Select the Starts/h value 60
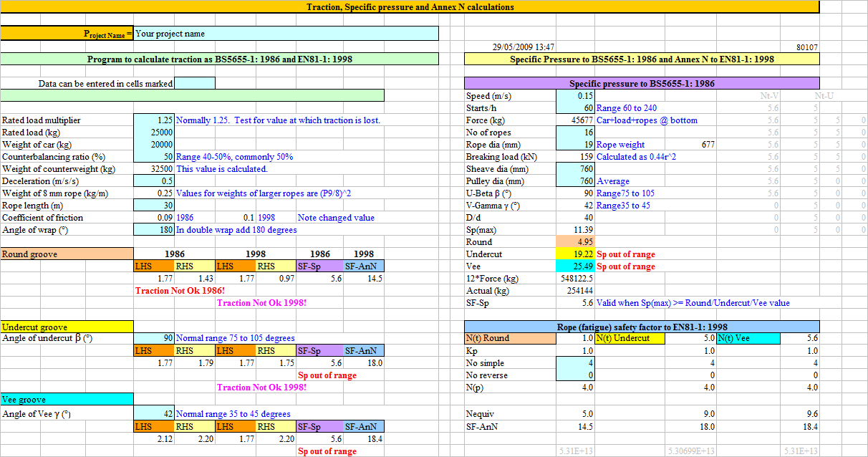Image resolution: width=868 pixels, height=457 pixels. (575, 108)
